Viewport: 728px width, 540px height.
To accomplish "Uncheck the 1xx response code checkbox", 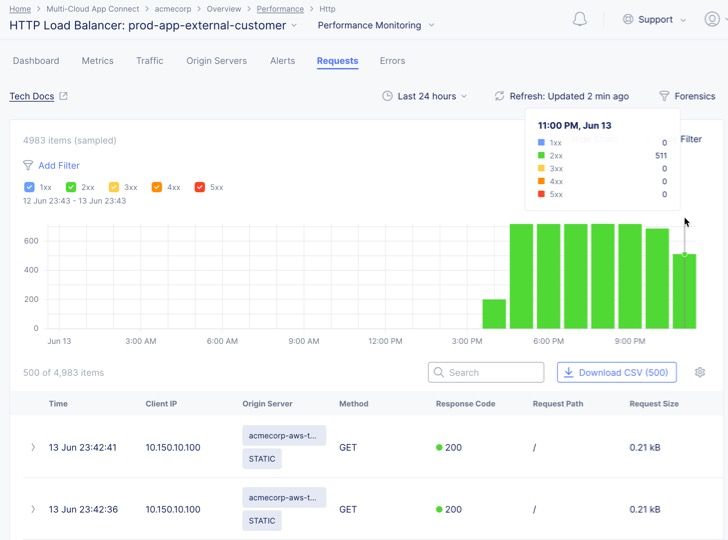I will [29, 187].
